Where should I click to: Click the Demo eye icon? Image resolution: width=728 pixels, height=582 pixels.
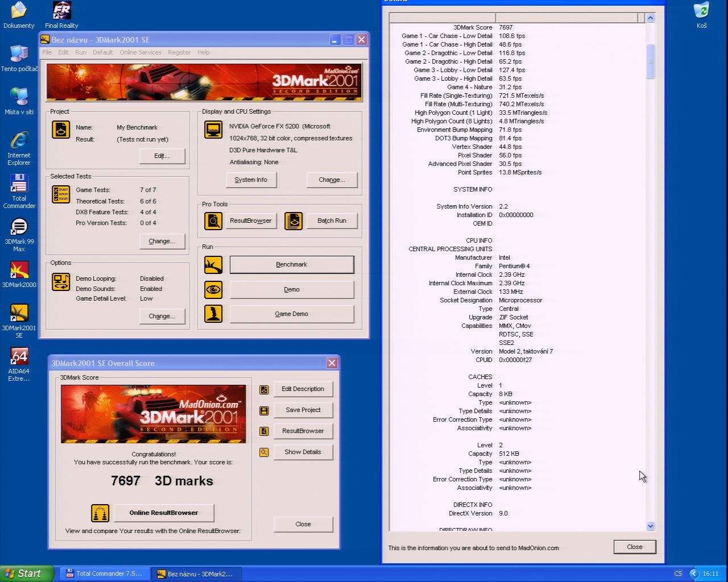(213, 289)
